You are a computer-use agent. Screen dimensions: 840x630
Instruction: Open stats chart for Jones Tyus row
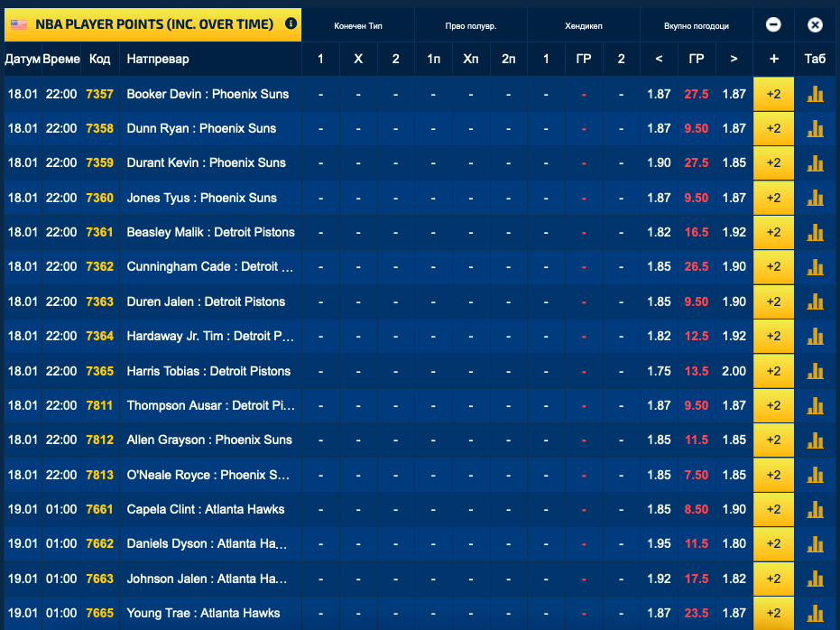tap(815, 198)
